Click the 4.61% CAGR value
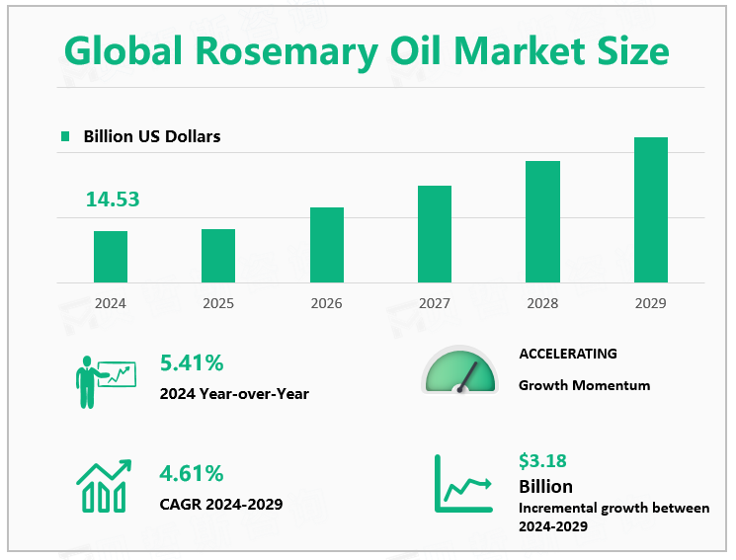The width and height of the screenshot is (736, 560). point(192,474)
